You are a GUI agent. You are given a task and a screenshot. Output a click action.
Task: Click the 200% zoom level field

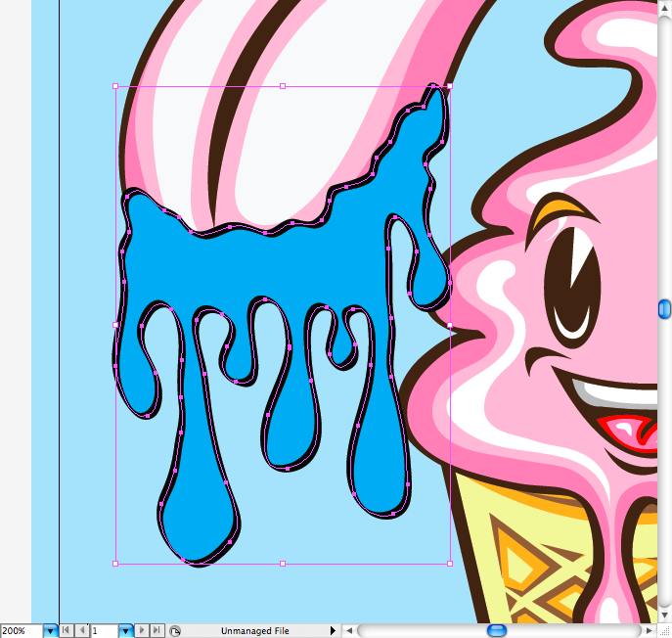coord(20,631)
